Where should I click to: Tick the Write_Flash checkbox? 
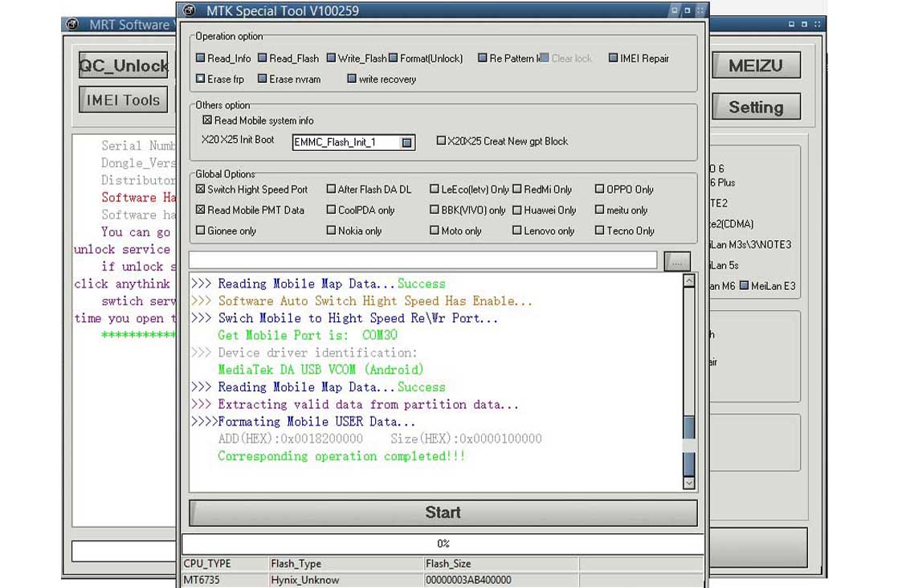point(331,58)
